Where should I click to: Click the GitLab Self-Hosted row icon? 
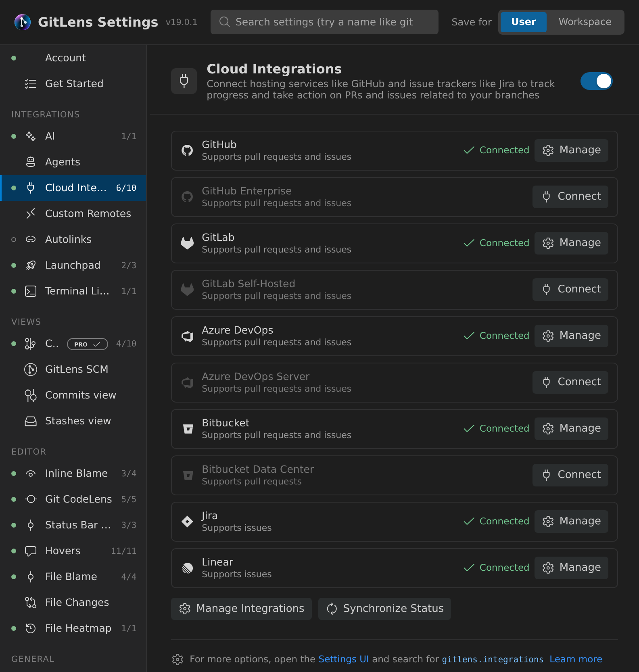[x=187, y=290]
